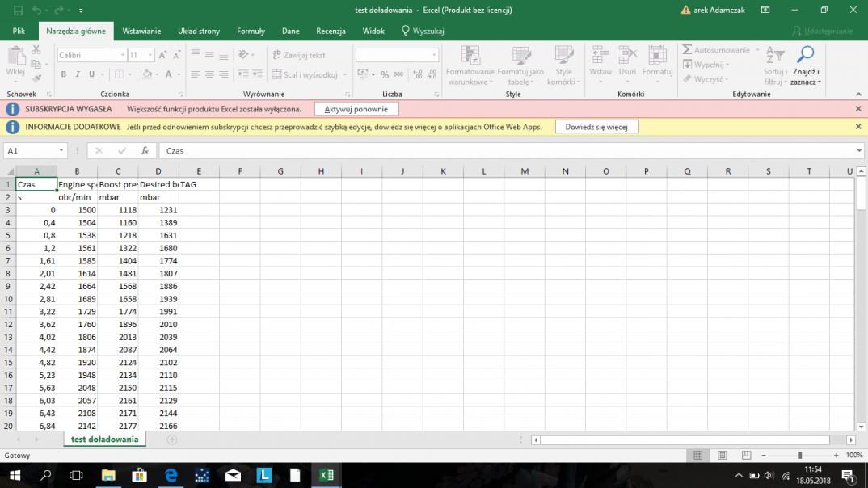
Task: Open the Formuły ribbon tab
Action: tap(251, 32)
